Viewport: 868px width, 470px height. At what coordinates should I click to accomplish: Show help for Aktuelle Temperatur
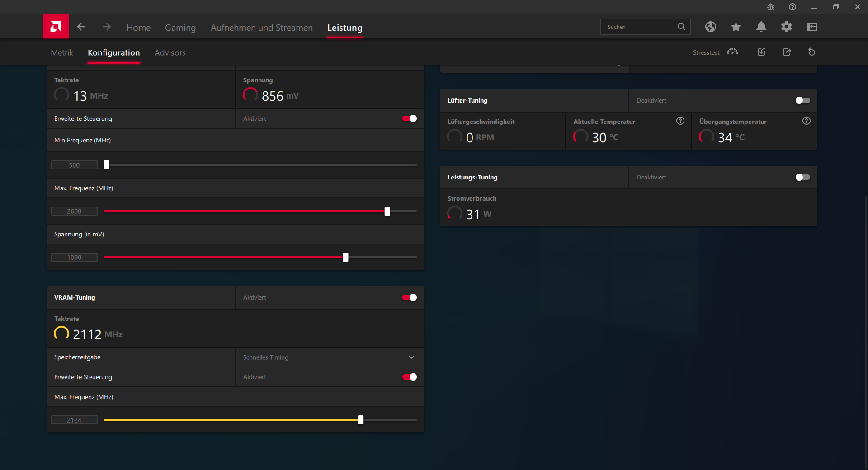point(680,121)
